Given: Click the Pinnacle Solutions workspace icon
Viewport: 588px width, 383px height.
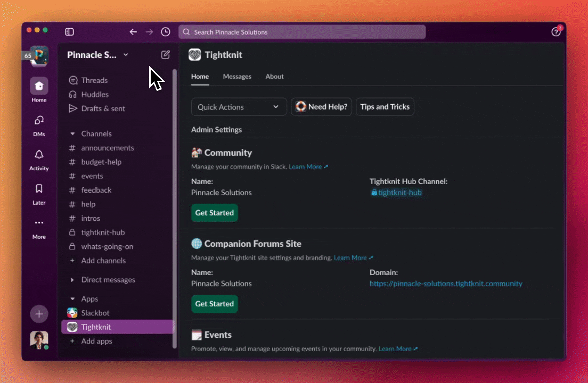Looking at the screenshot, I should click(39, 56).
